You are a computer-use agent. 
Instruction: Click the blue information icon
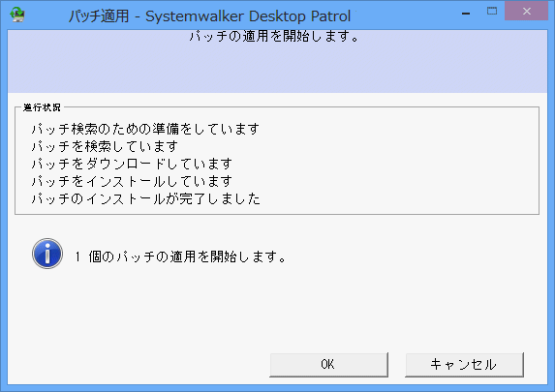(x=47, y=254)
